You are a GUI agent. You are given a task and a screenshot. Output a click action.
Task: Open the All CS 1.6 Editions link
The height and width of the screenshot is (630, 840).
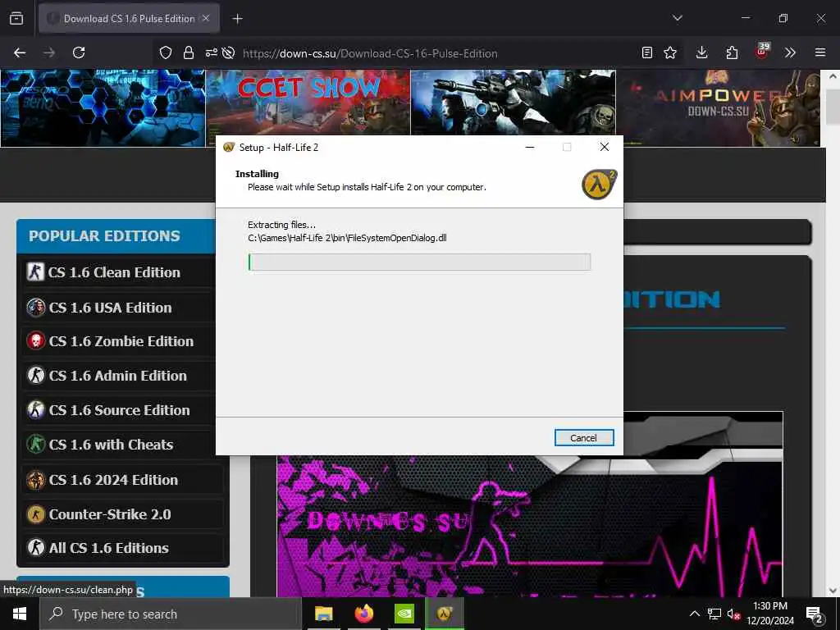(109, 548)
